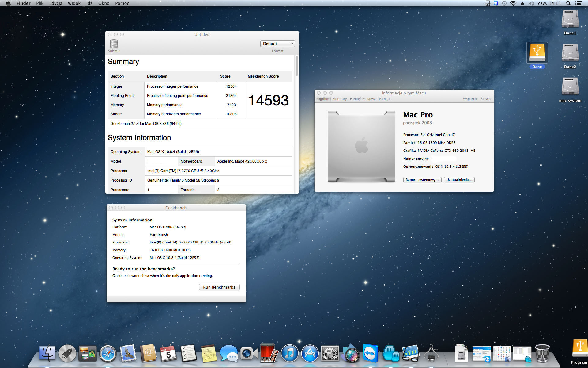Viewport: 588px width, 368px height.
Task: Open FaceTime from the Dock
Action: tap(249, 353)
